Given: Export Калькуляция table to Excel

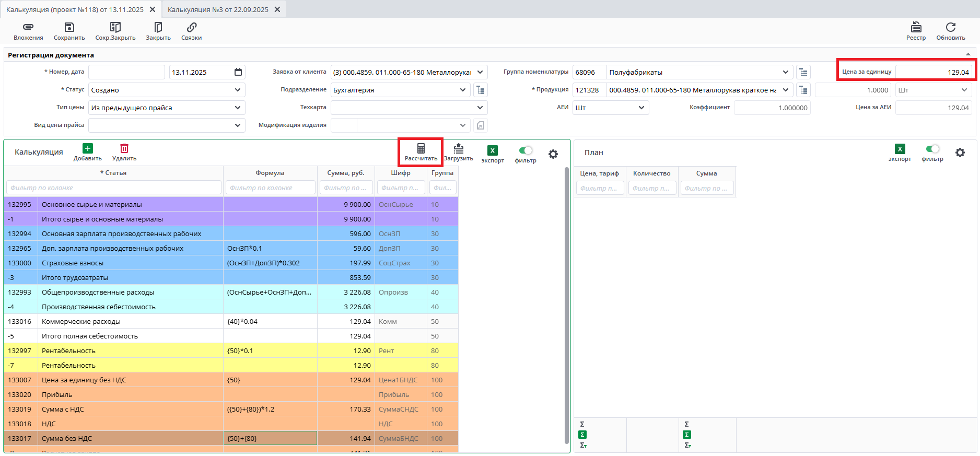Looking at the screenshot, I should 492,151.
